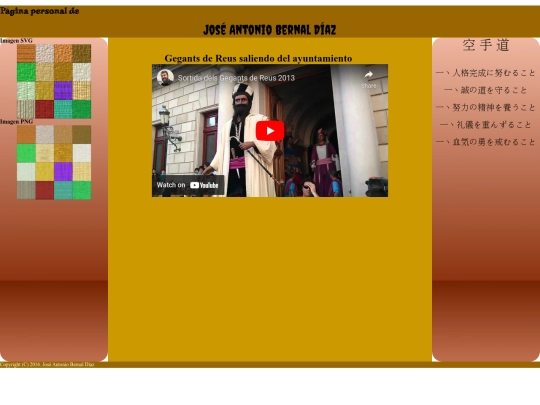The width and height of the screenshot is (540, 405).
Task: Click the 'Página personal de' text
Action: click(40, 11)
